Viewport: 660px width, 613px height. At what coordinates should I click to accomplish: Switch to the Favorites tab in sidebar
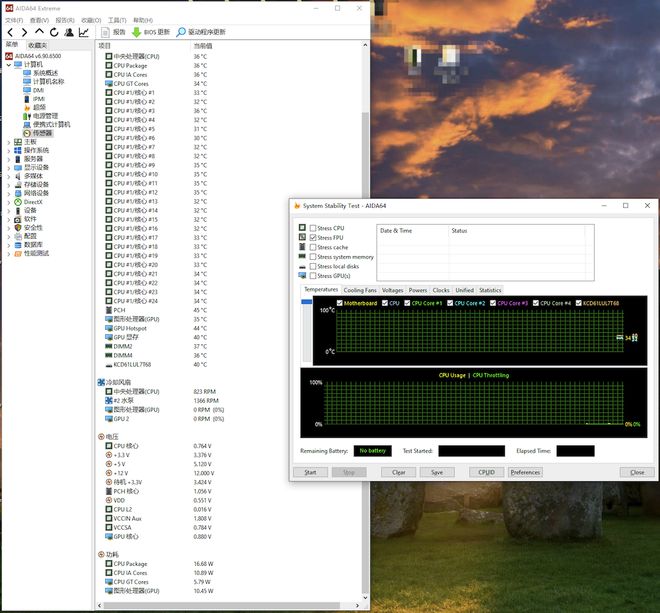click(x=37, y=45)
